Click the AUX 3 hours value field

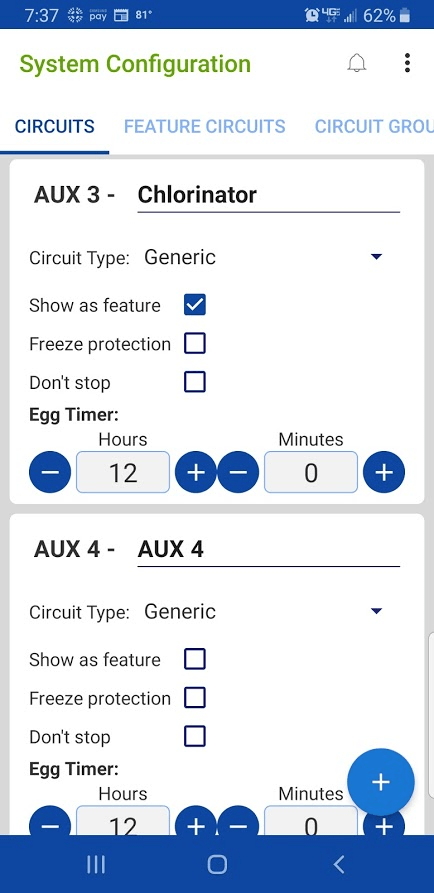[123, 472]
